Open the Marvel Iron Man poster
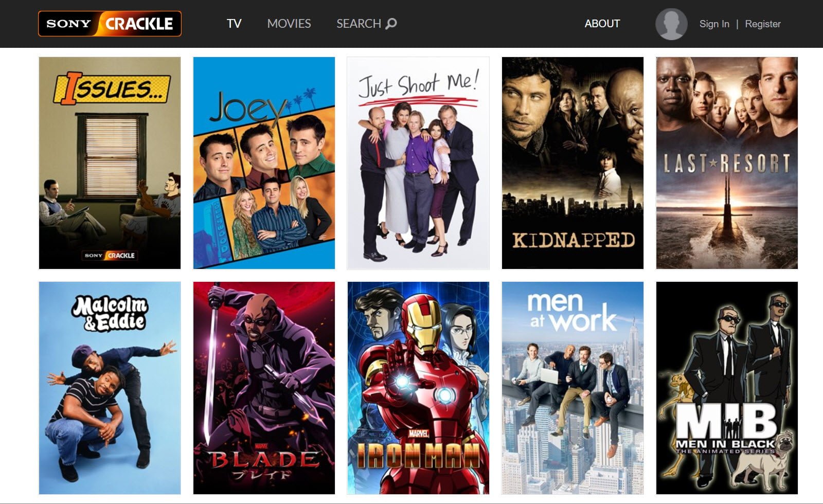Screen dimensions: 823x504 418,388
